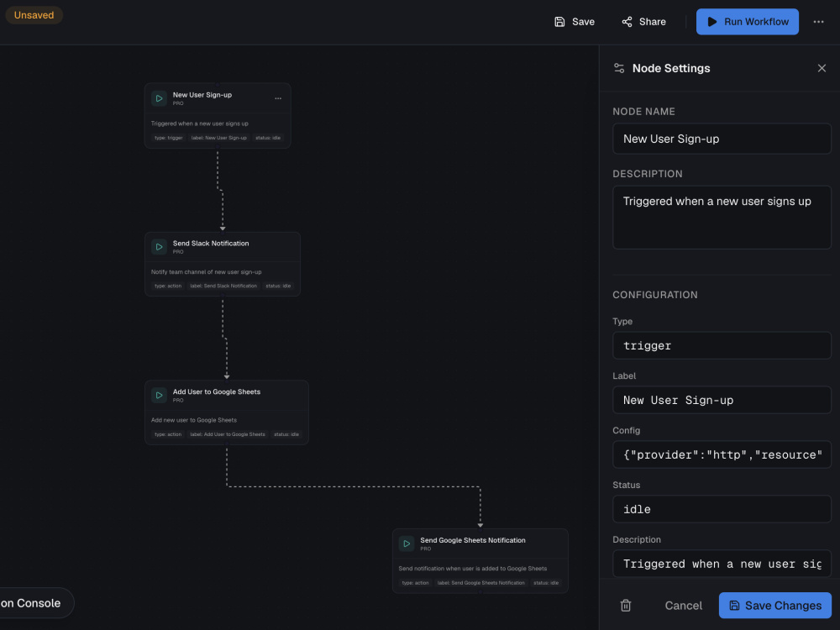This screenshot has height=630, width=840.
Task: Click 'label: Add User to Google Sheets' tag
Action: tap(227, 434)
